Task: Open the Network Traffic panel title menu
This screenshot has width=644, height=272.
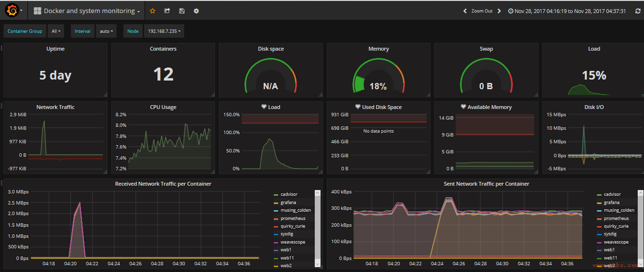Action: click(55, 107)
